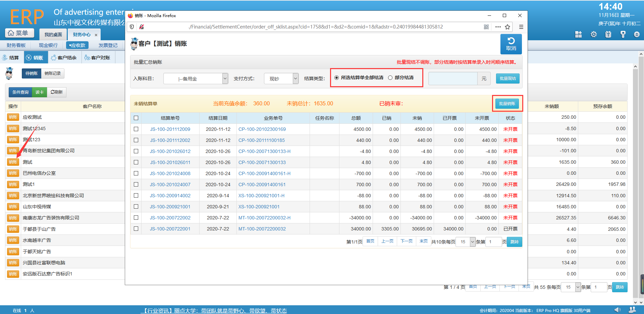
Task: Click the 菜单 home menu button
Action: (20, 33)
